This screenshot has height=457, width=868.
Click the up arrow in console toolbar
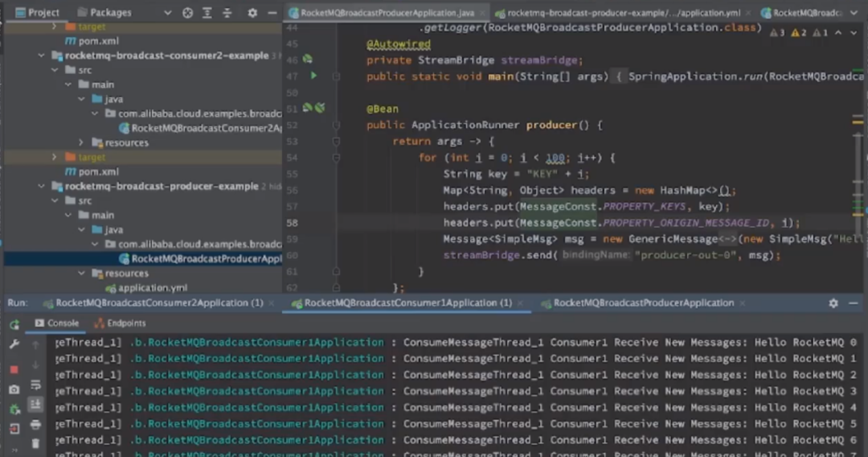tap(35, 344)
